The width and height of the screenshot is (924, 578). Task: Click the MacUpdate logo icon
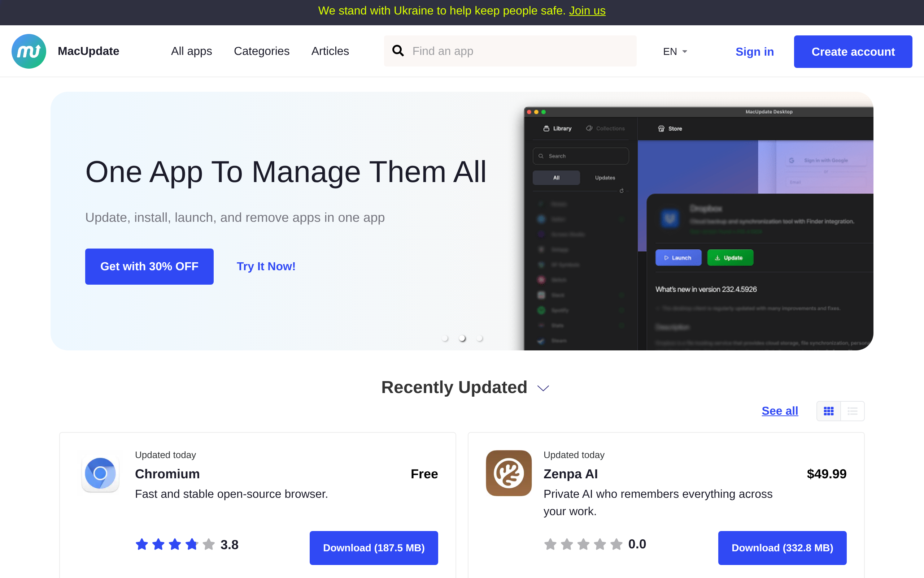pos(29,51)
